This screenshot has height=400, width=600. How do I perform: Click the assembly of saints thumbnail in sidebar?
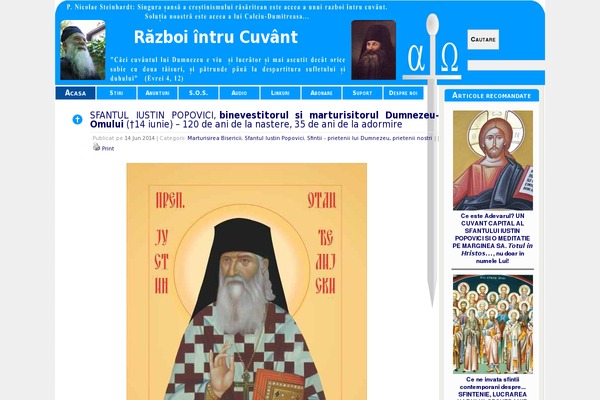pos(493,324)
